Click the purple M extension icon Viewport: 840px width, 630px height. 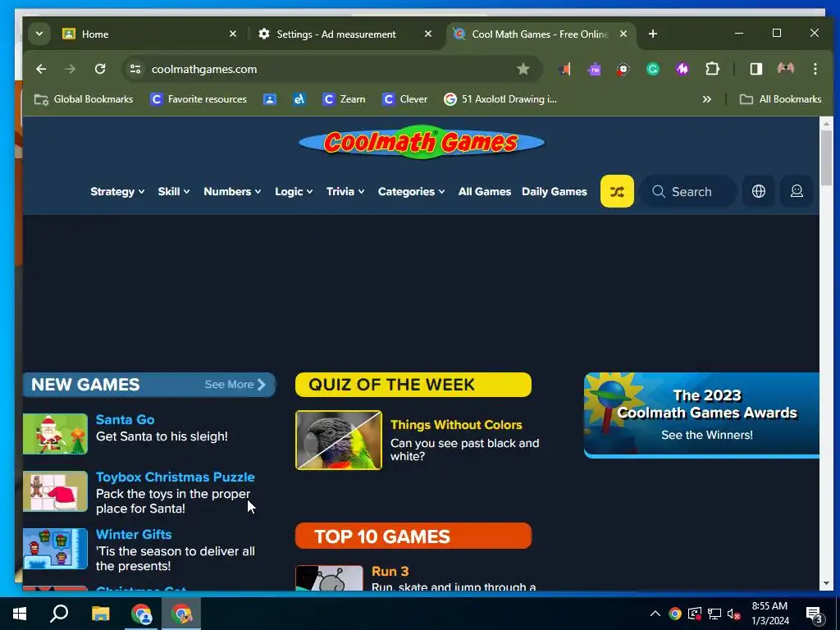click(682, 69)
